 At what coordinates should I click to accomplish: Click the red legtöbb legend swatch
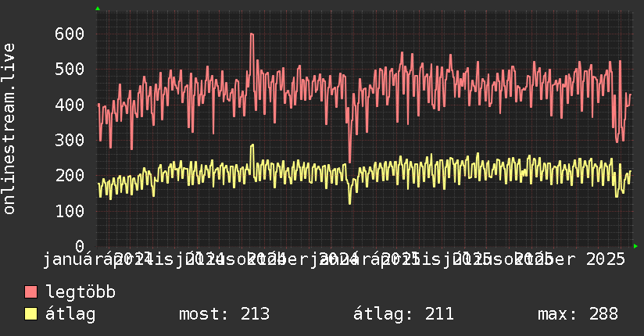[30, 291]
